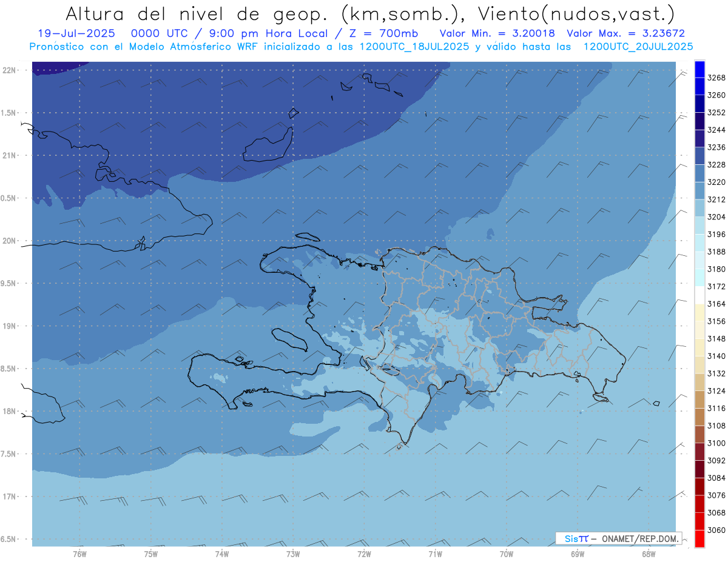Click the 69W longitude label
Image resolution: width=728 pixels, height=562 pixels.
[578, 554]
